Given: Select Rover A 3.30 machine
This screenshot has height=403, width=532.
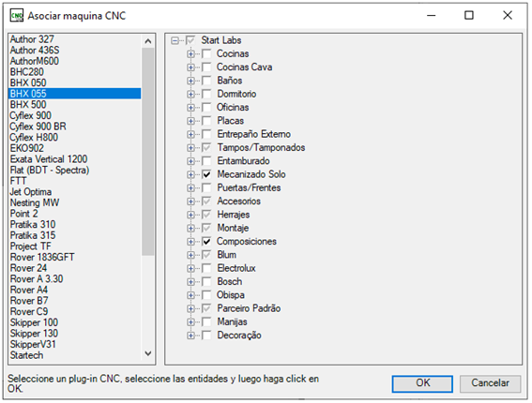Looking at the screenshot, I should pos(75,279).
